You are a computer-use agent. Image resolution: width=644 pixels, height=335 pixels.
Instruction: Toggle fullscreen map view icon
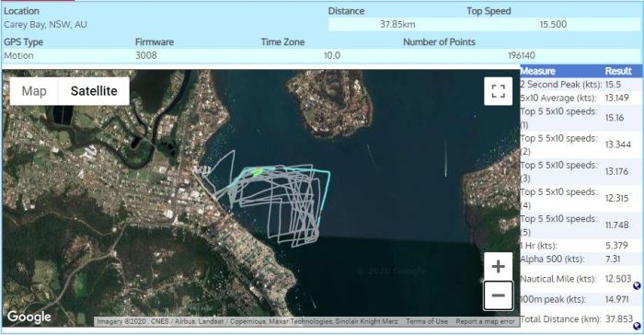click(x=498, y=91)
